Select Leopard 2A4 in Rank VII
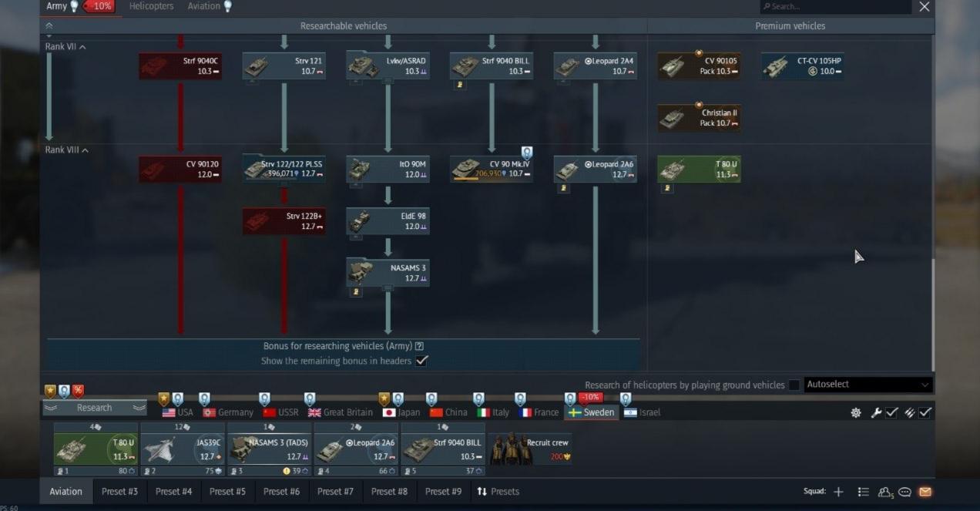 coord(595,66)
